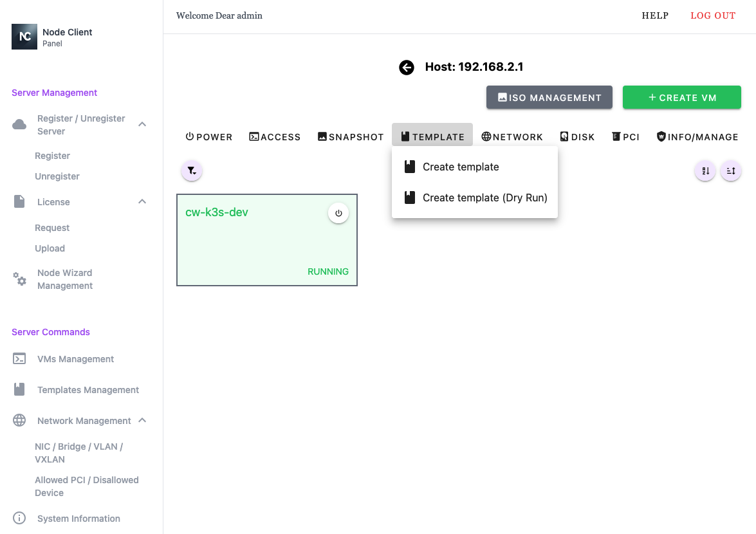Open ISO MANAGEMENT
756x534 pixels.
tap(549, 98)
